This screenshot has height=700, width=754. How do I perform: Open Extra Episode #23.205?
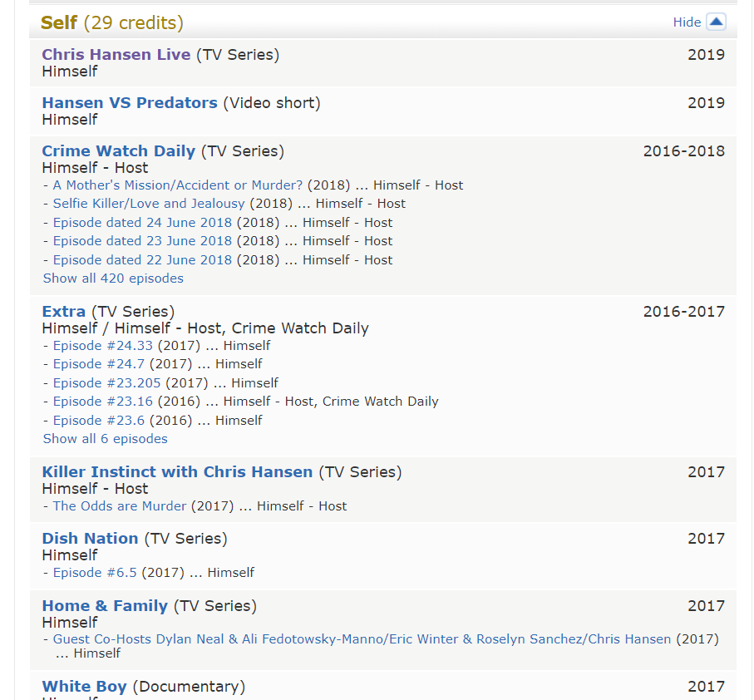pos(106,383)
